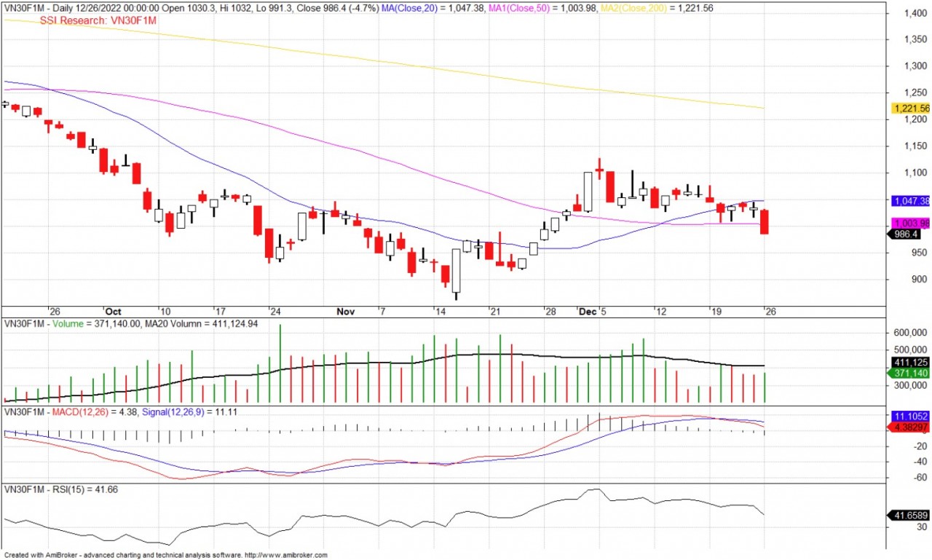Click the red 4.38297 MACD value tag
932x560 pixels.
coord(910,427)
